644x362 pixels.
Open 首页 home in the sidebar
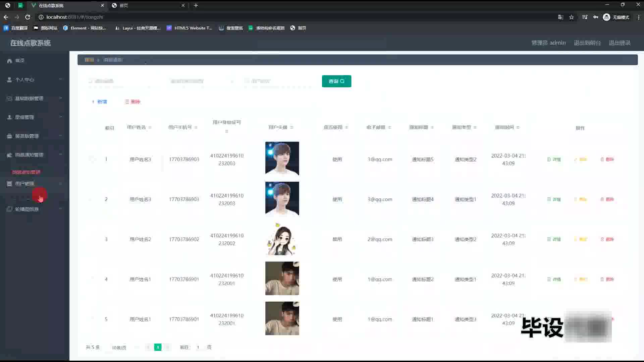click(20, 61)
